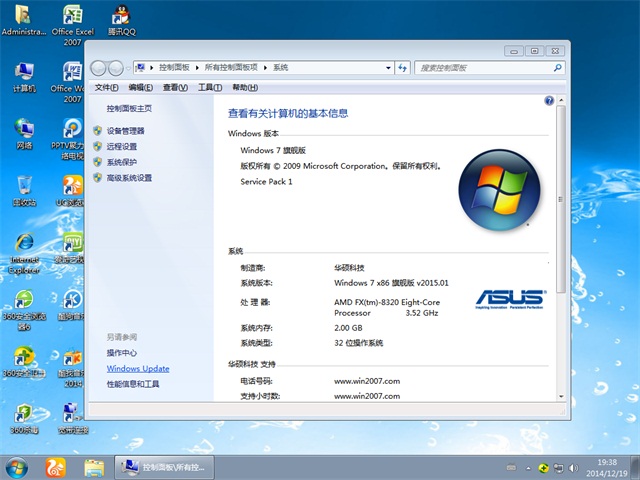Expand the 控制面板 breadcrumb arrow
Viewport: 640px width, 480px height.
(x=195, y=67)
